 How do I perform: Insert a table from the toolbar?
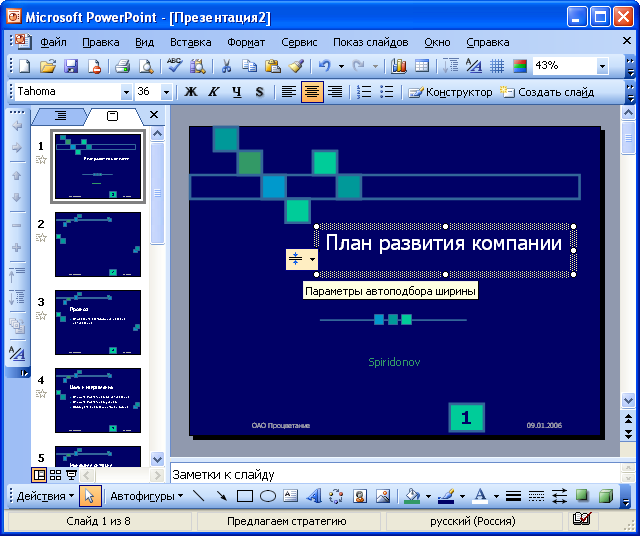coord(422,66)
